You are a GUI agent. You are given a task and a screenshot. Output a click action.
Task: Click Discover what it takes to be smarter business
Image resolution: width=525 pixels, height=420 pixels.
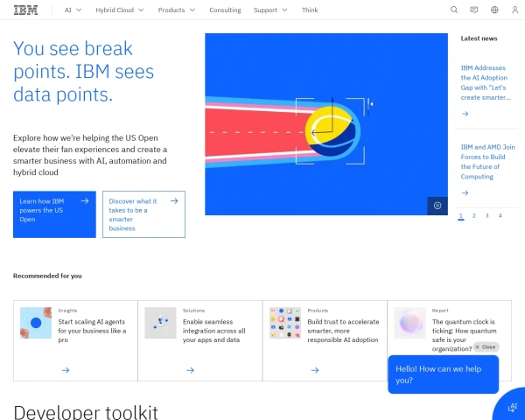click(143, 213)
